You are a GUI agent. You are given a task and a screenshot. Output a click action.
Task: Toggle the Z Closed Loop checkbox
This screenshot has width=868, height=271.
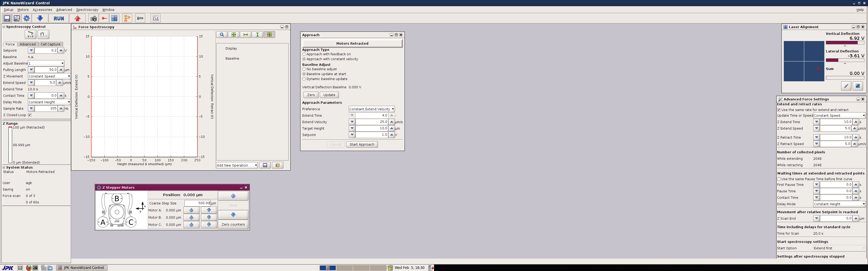[30, 115]
